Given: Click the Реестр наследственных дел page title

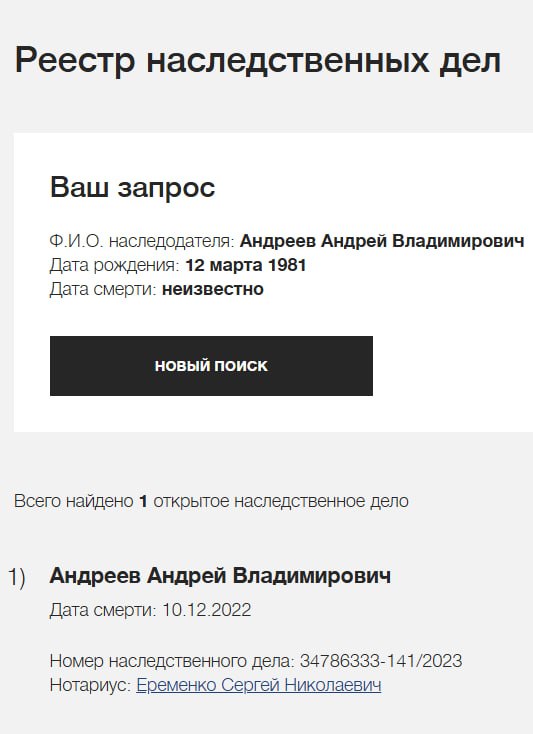Looking at the screenshot, I should pyautogui.click(x=258, y=61).
